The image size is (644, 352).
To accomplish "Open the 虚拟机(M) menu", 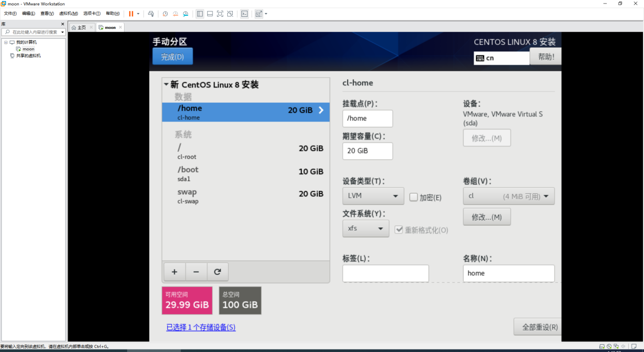I will pos(69,14).
